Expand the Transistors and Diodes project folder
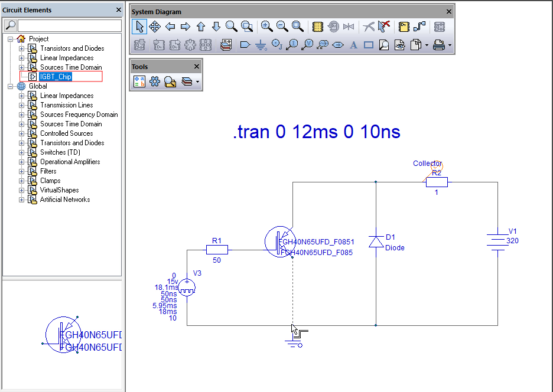This screenshot has width=553, height=392. [x=22, y=48]
